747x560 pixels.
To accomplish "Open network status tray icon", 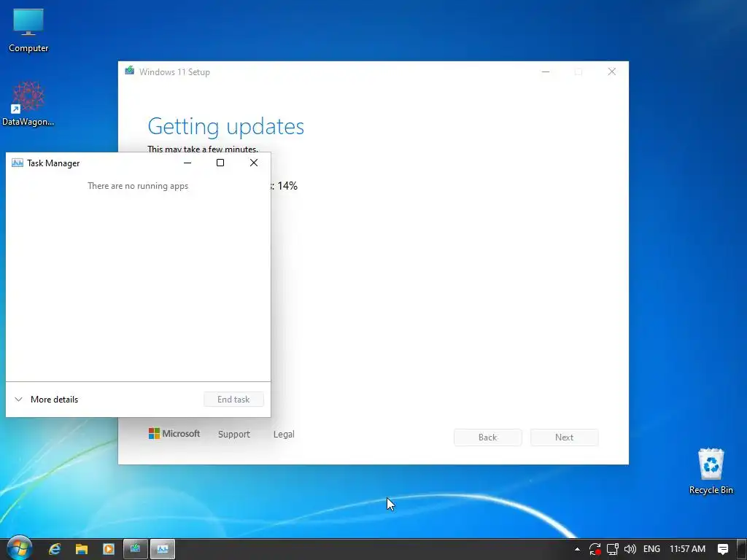I will click(612, 549).
